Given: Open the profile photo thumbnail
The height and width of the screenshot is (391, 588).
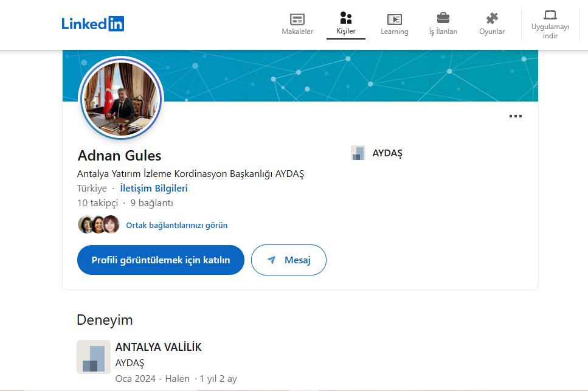Looking at the screenshot, I should pyautogui.click(x=121, y=98).
